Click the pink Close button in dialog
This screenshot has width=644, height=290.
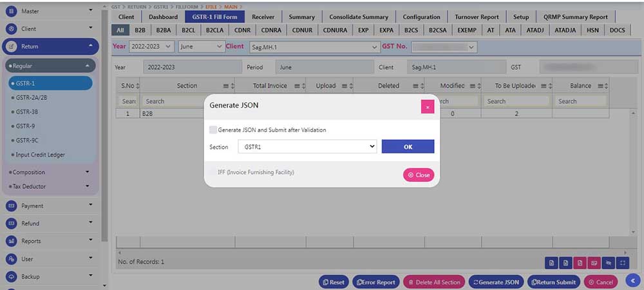click(x=419, y=175)
